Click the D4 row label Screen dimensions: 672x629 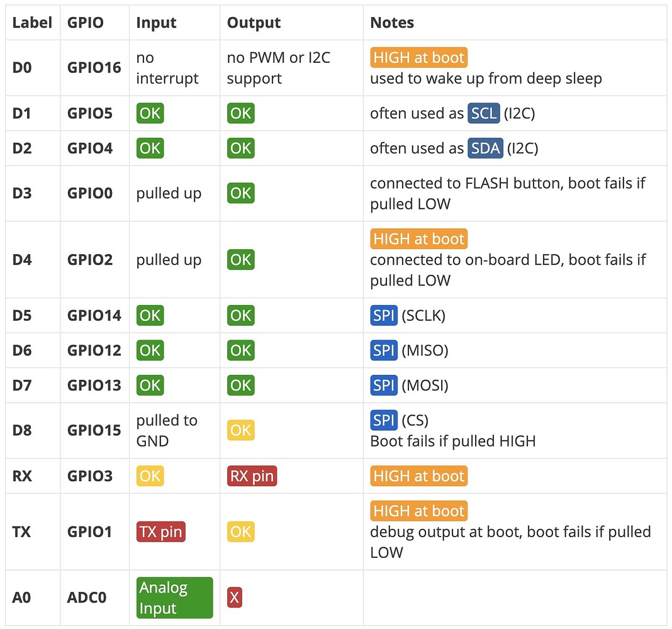click(22, 260)
